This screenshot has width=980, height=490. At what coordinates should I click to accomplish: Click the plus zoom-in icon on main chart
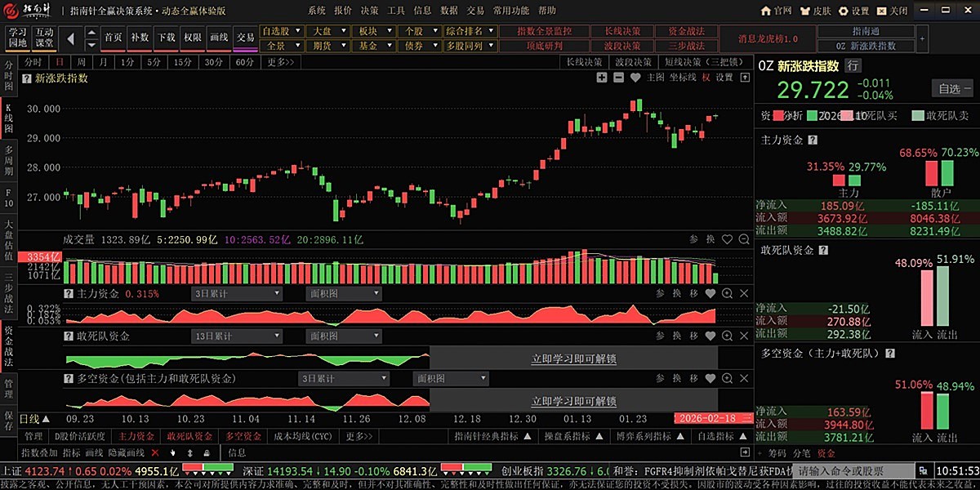[602, 78]
